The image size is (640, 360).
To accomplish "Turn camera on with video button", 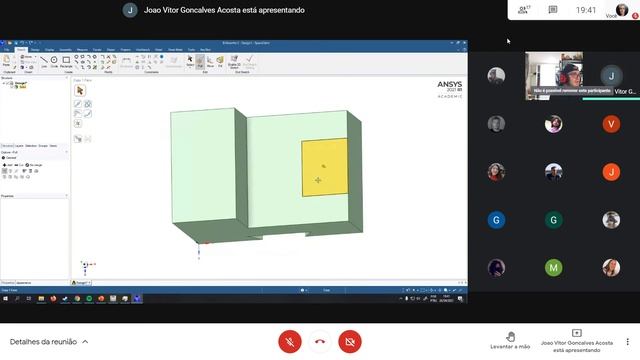I will point(350,342).
